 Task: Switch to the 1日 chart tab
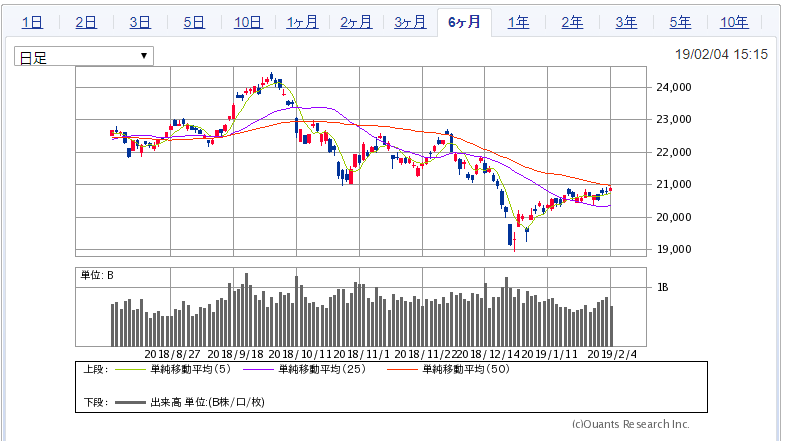coord(32,22)
